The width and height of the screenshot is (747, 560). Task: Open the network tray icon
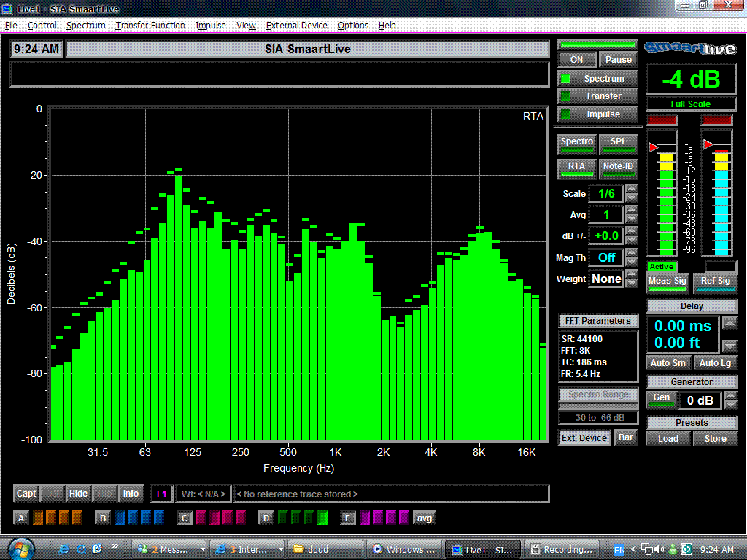pyautogui.click(x=647, y=549)
